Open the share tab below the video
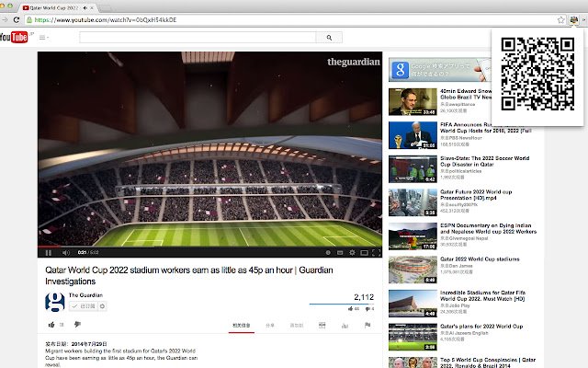Viewport: 588px width, 368px height. point(270,326)
